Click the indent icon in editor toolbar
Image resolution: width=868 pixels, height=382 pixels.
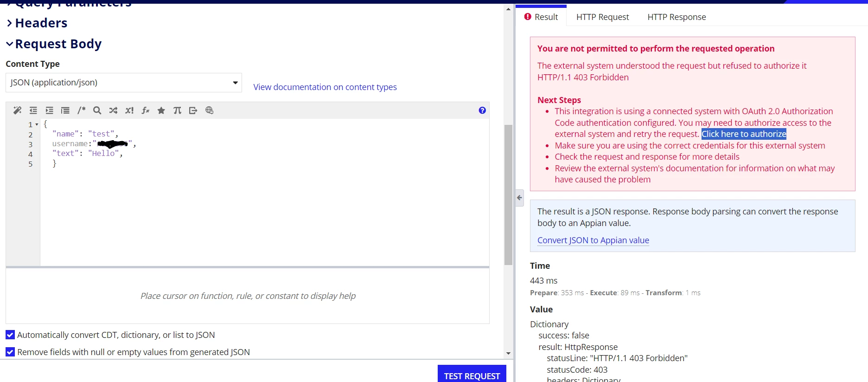click(x=49, y=110)
